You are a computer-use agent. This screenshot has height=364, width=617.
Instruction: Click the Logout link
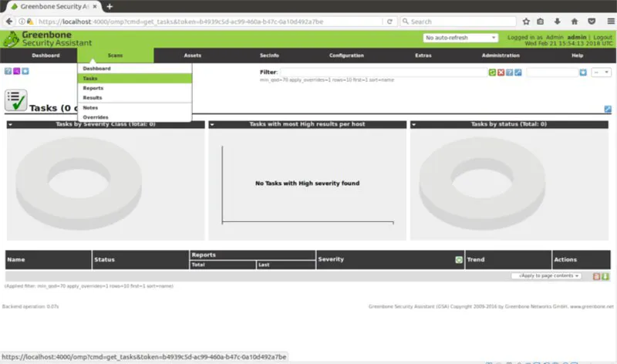[x=602, y=37]
